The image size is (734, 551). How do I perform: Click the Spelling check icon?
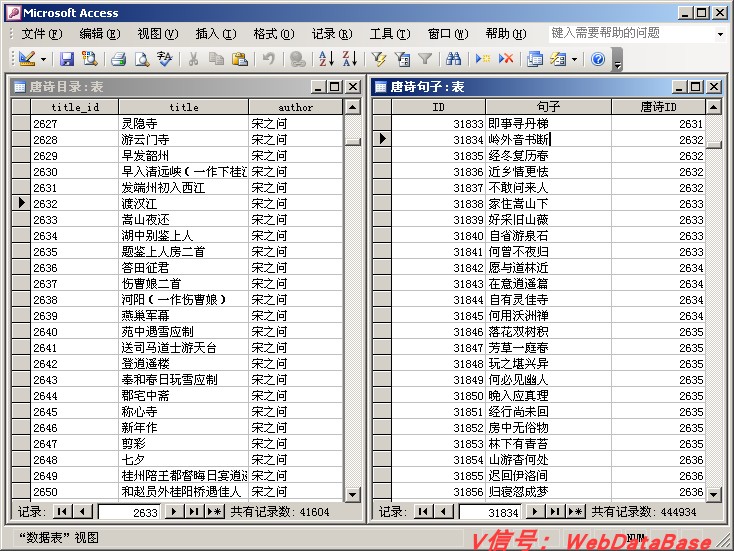165,59
